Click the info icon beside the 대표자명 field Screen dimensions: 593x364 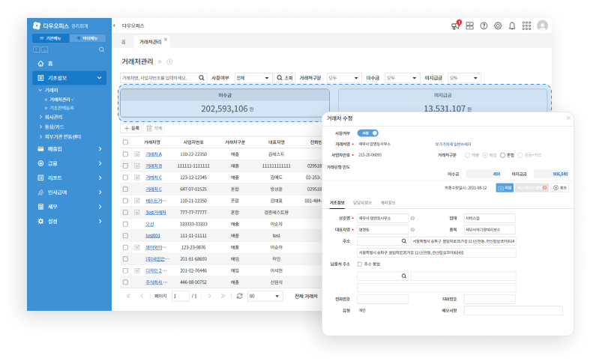coord(412,229)
